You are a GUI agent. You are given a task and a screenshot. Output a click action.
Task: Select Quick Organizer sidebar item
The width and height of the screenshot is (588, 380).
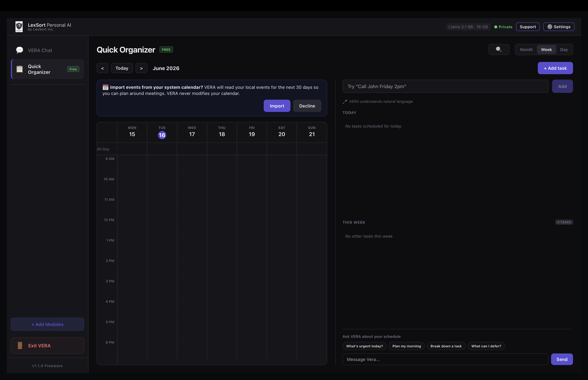tap(47, 69)
